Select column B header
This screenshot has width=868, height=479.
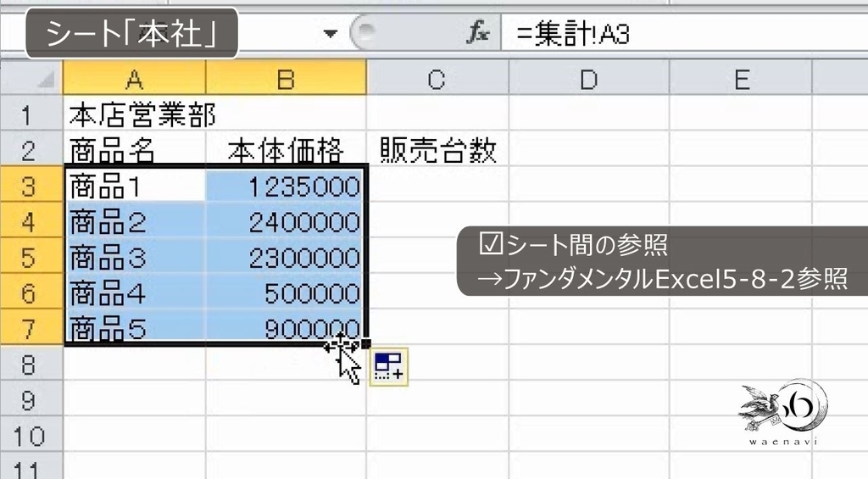(286, 78)
